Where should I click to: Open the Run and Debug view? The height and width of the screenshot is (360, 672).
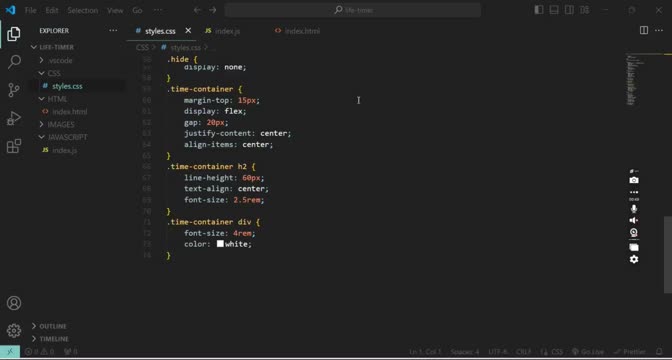[x=14, y=118]
